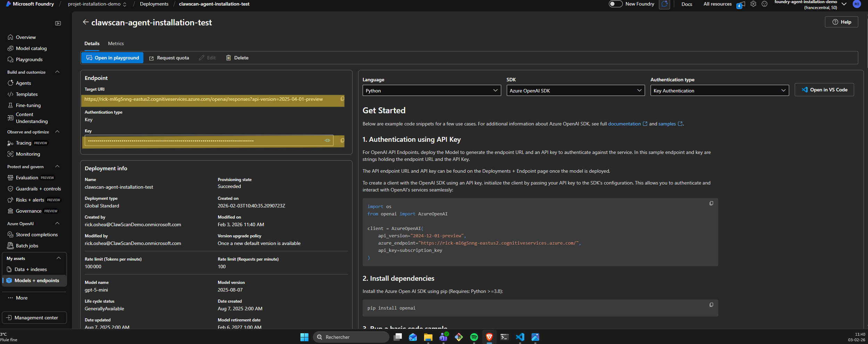Open the announcements megaphone with badge 4
The image size is (868, 344).
(x=741, y=5)
